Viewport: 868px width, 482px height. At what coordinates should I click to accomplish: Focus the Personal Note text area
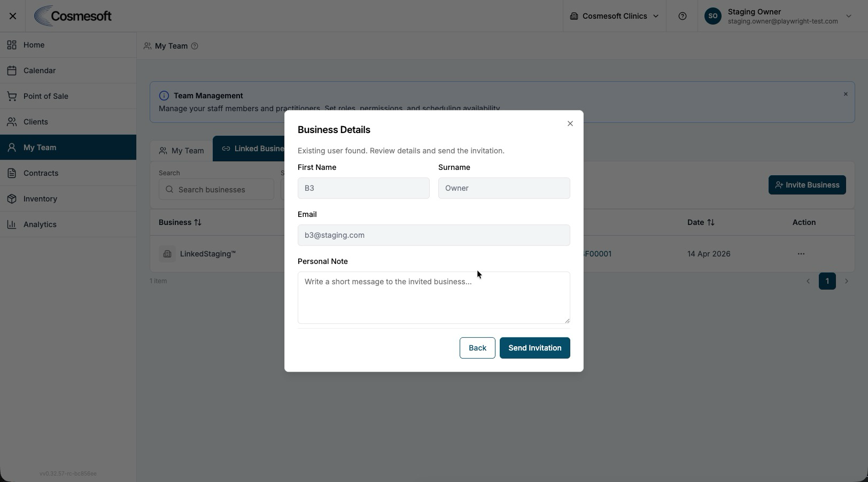pyautogui.click(x=433, y=298)
